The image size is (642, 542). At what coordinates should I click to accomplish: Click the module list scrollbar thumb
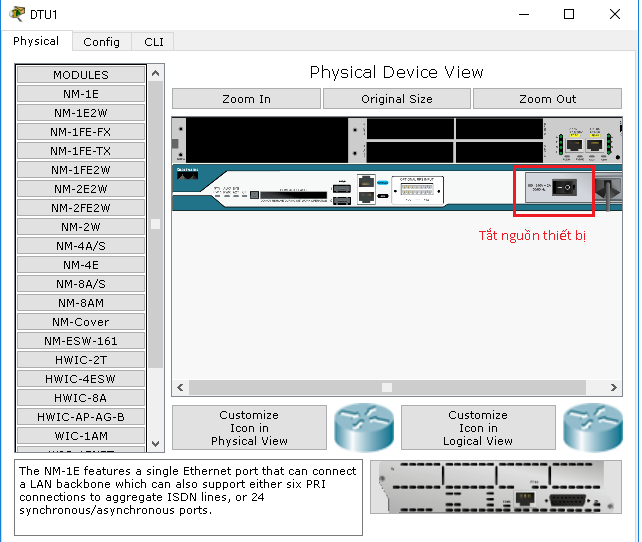point(155,224)
